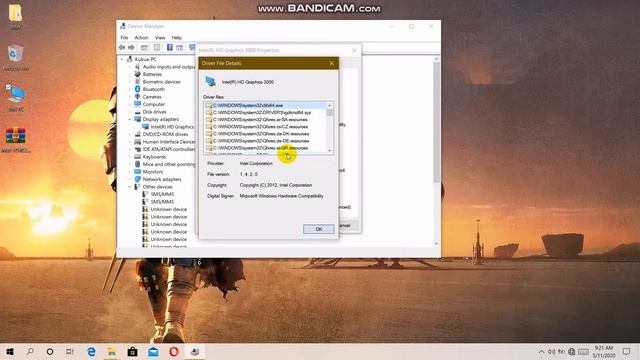The height and width of the screenshot is (360, 640).
Task: Open the Action menu
Action: (x=141, y=38)
